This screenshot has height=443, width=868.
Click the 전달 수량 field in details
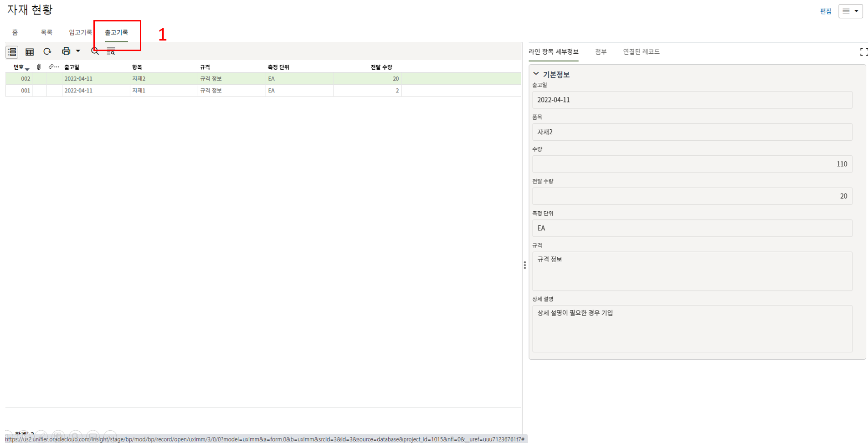point(692,196)
